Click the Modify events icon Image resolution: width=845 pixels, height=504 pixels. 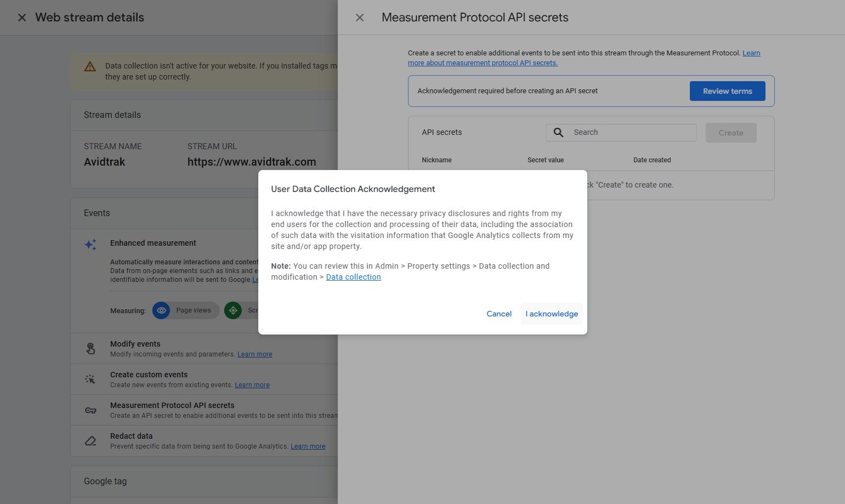(90, 348)
